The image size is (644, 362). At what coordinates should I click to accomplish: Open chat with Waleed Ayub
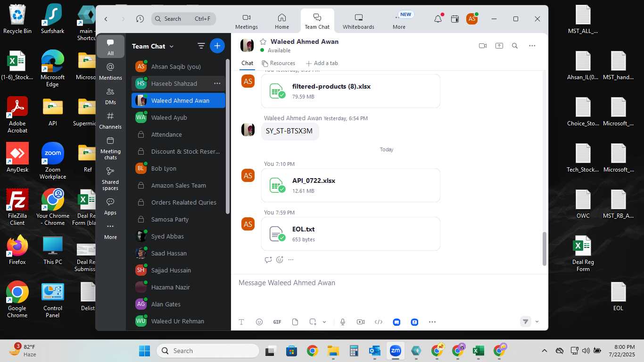178,117
